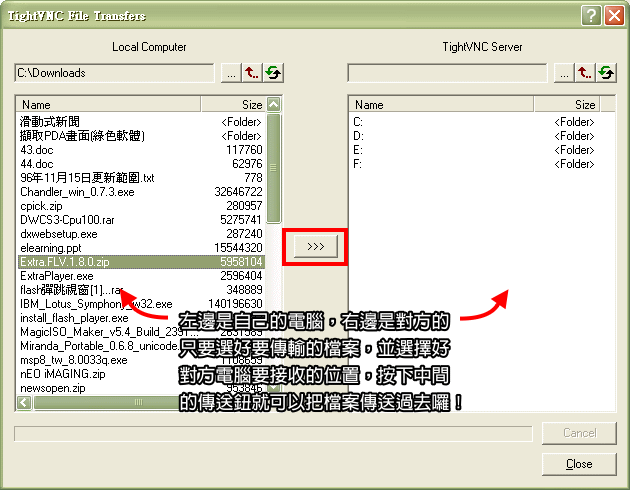Click local list horizontal scroll left arrow

coord(24,402)
